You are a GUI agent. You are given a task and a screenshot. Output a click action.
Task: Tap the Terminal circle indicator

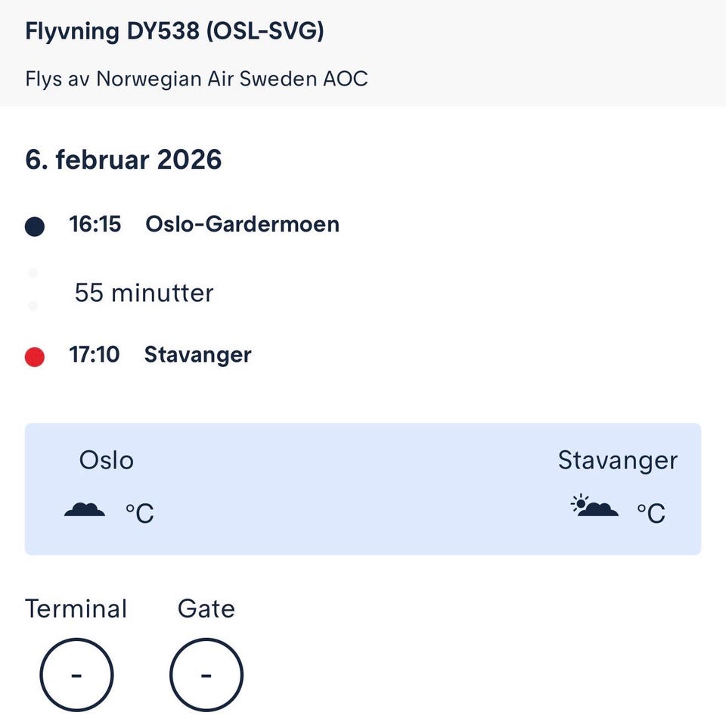pyautogui.click(x=76, y=675)
